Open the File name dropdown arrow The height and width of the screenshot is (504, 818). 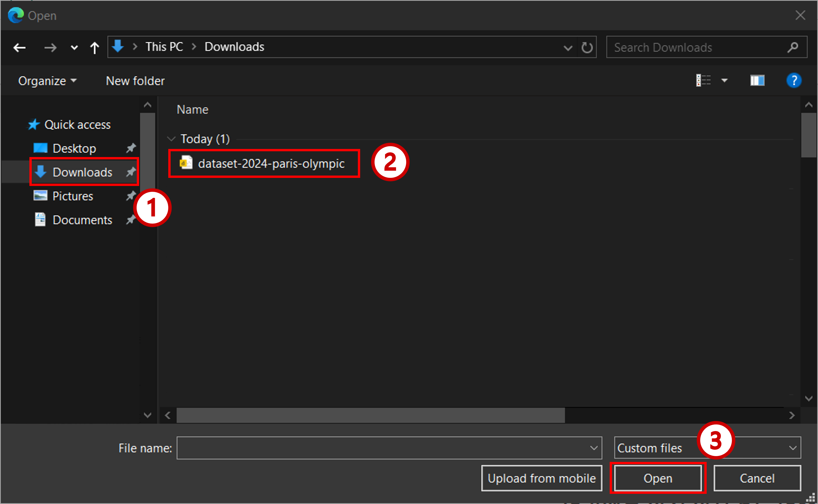coord(593,448)
